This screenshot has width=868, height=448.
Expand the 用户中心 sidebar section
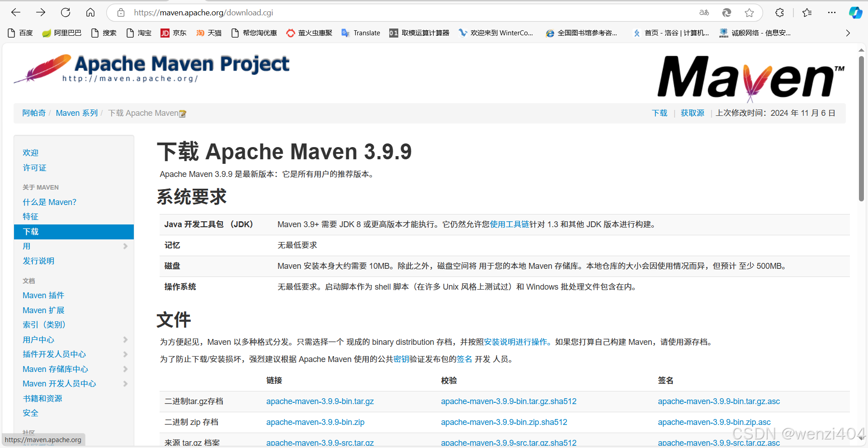(38, 339)
